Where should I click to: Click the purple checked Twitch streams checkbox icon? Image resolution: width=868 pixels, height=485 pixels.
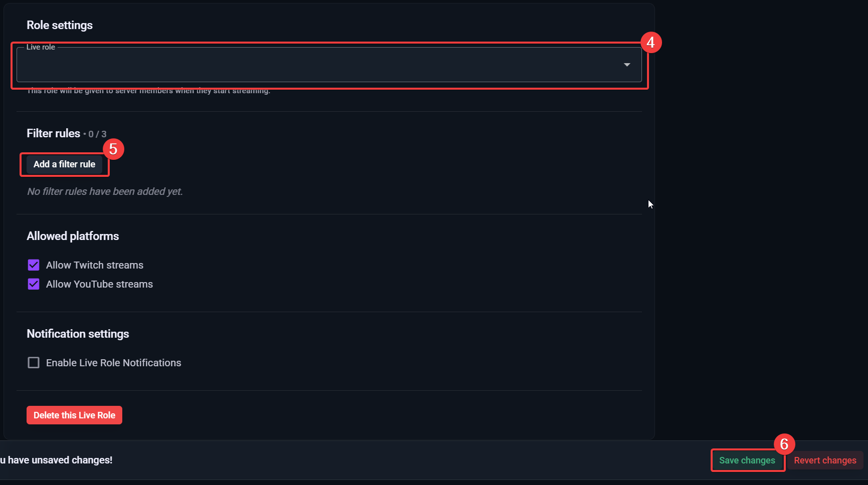pyautogui.click(x=33, y=265)
